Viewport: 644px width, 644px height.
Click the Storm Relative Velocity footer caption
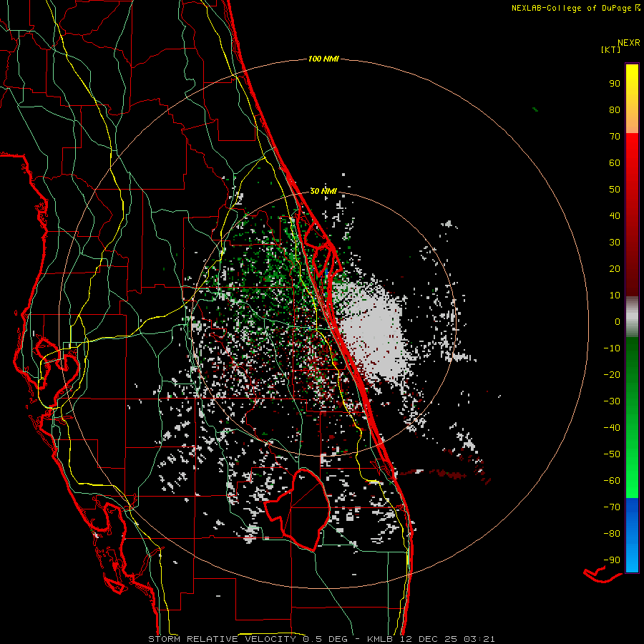tap(321, 639)
